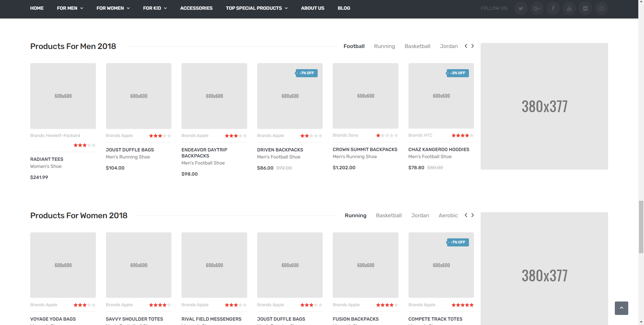Open the Instagram social link

pos(601,8)
